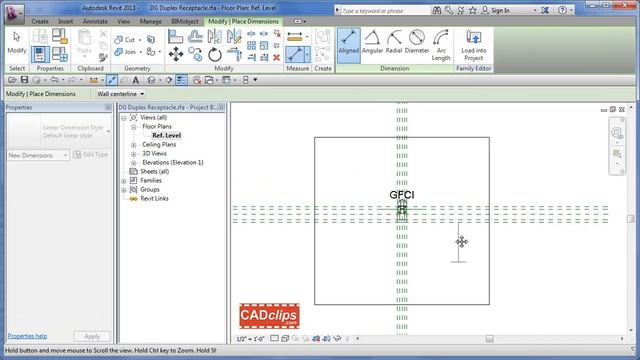The image size is (640, 360).
Task: Expand the Groups node
Action: tap(124, 190)
